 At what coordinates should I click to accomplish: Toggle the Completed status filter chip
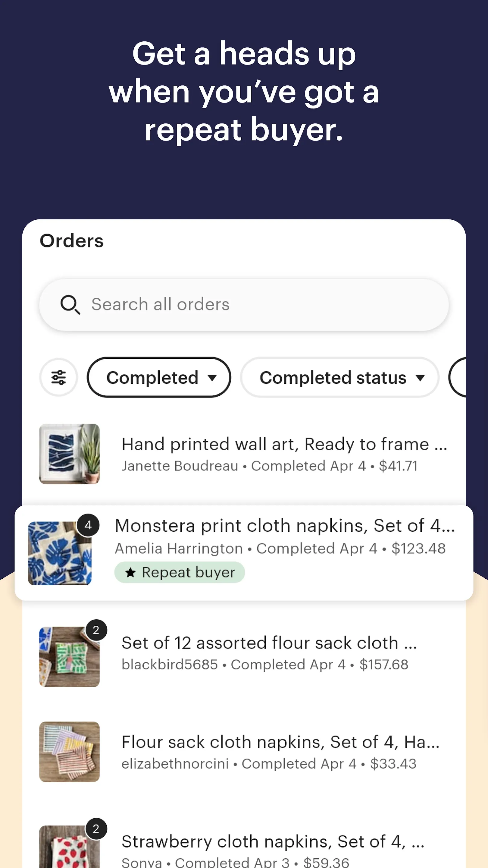tap(339, 377)
